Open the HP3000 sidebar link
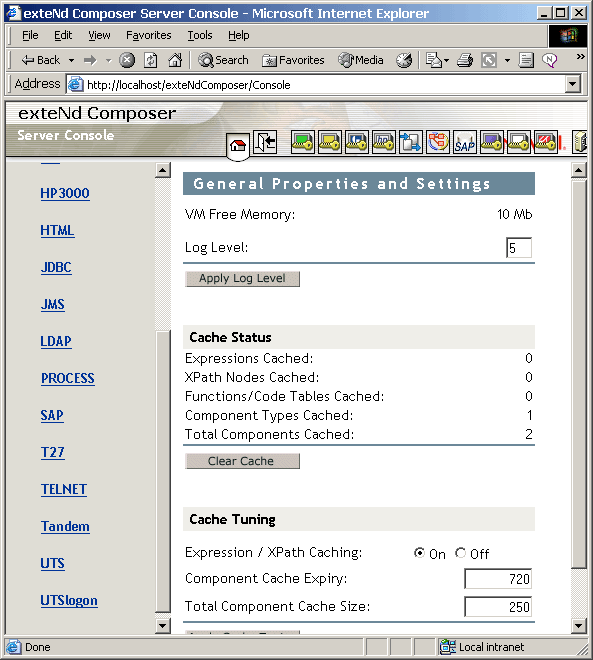This screenshot has width=593, height=660. pyautogui.click(x=65, y=193)
